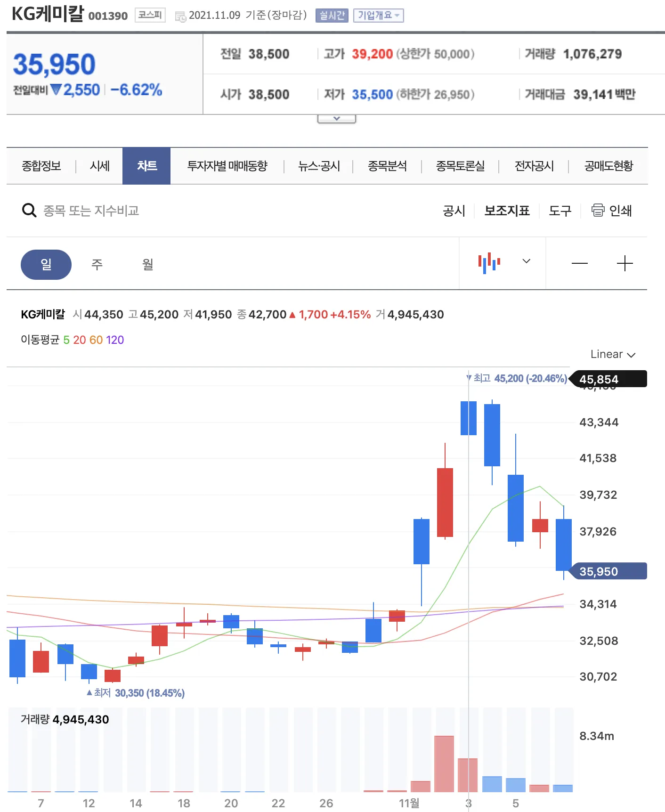Select the 차트 tab
The width and height of the screenshot is (665, 812).
pyautogui.click(x=146, y=166)
